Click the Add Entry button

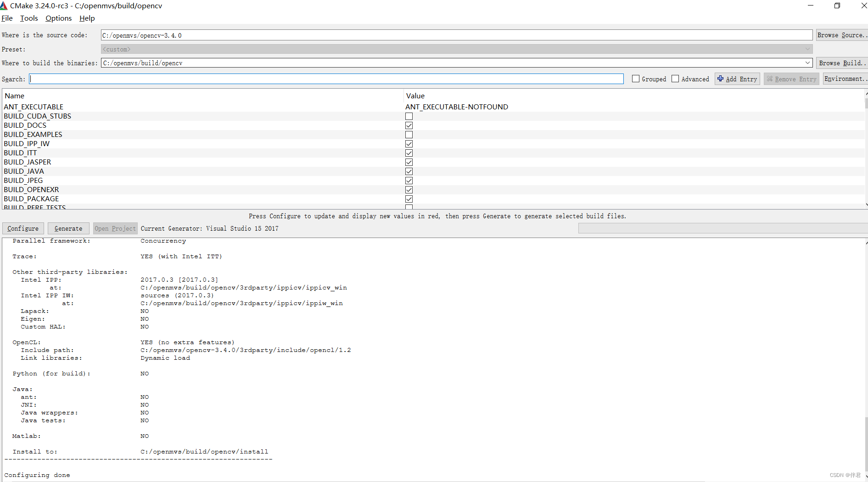[737, 79]
